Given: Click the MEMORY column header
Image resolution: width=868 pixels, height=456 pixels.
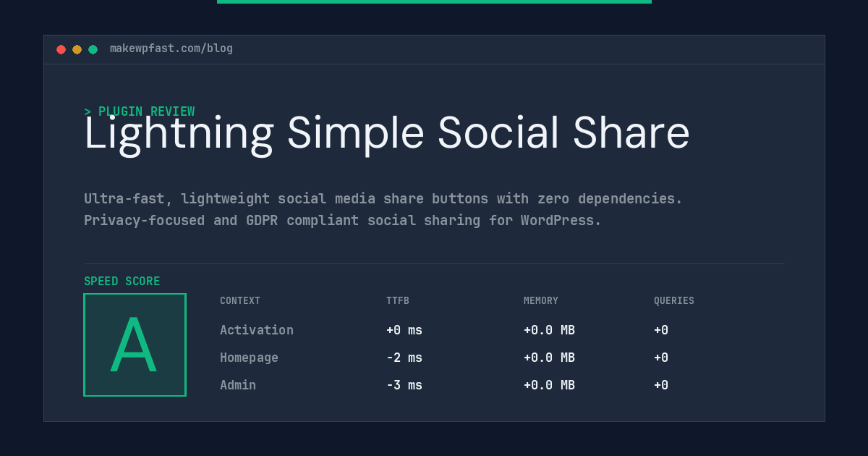Looking at the screenshot, I should click(x=541, y=301).
